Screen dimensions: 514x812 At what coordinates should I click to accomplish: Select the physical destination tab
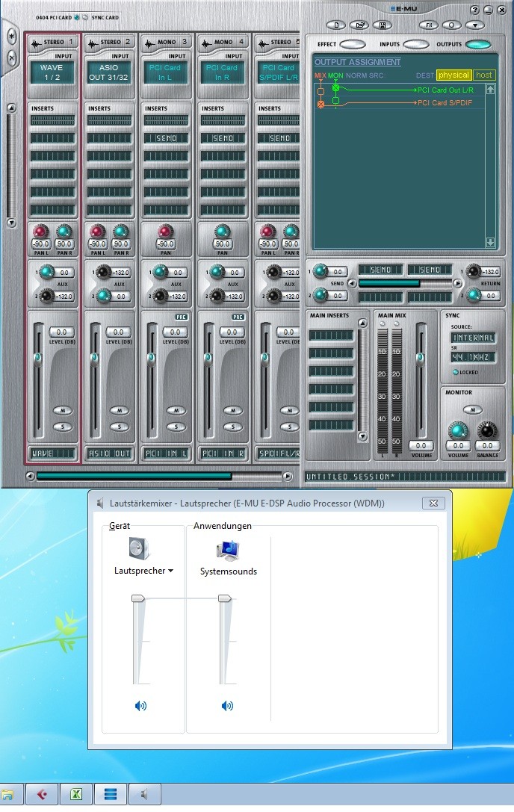point(453,75)
